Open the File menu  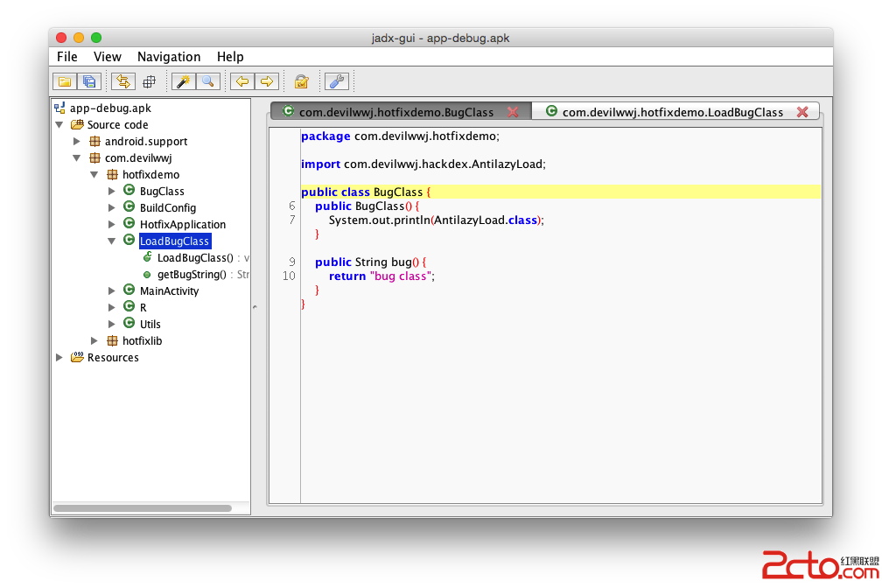pos(67,57)
